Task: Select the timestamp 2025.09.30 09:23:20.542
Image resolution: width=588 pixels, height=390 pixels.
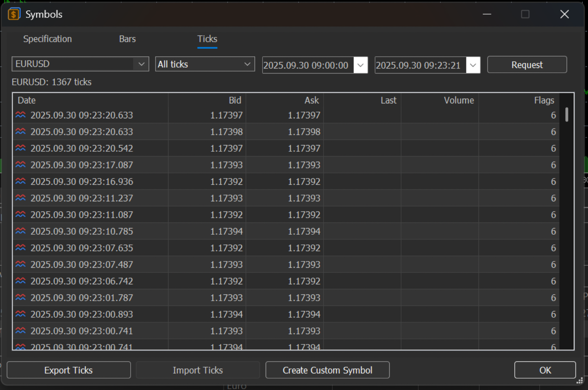Action: [82, 148]
